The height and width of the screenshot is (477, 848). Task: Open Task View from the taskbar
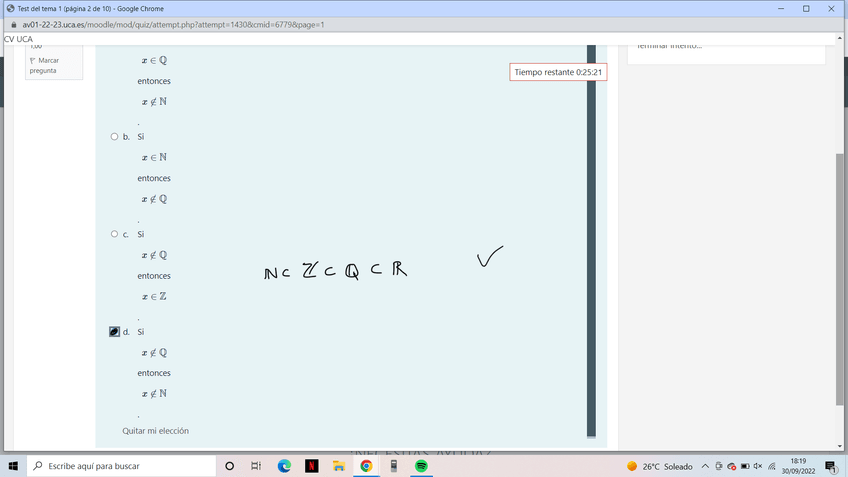(256, 466)
